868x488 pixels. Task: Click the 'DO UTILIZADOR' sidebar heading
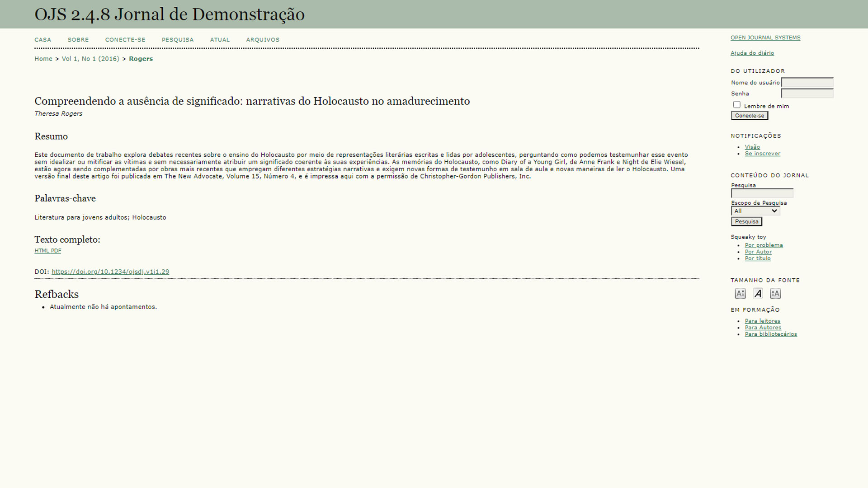point(757,71)
